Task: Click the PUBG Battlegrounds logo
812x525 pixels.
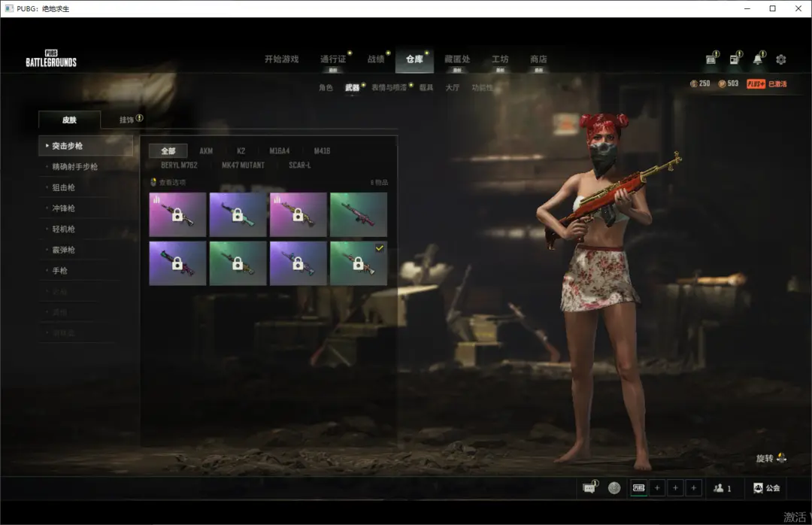Action: (x=51, y=59)
